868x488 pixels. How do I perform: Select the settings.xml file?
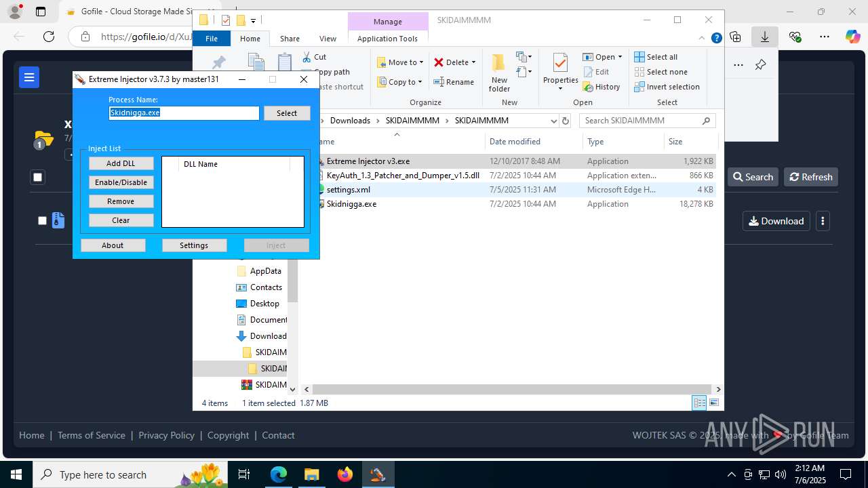517,190
